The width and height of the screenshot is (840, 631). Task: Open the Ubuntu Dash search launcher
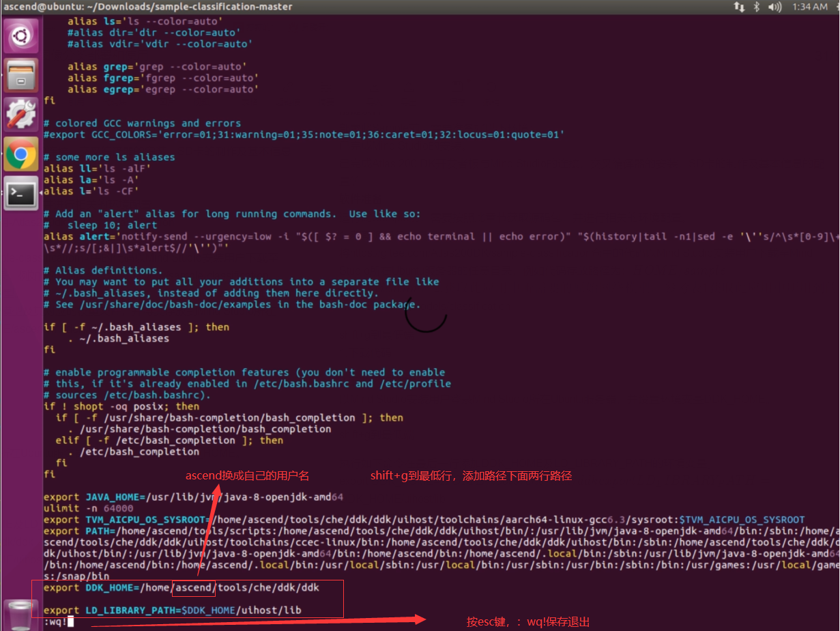pos(21,36)
